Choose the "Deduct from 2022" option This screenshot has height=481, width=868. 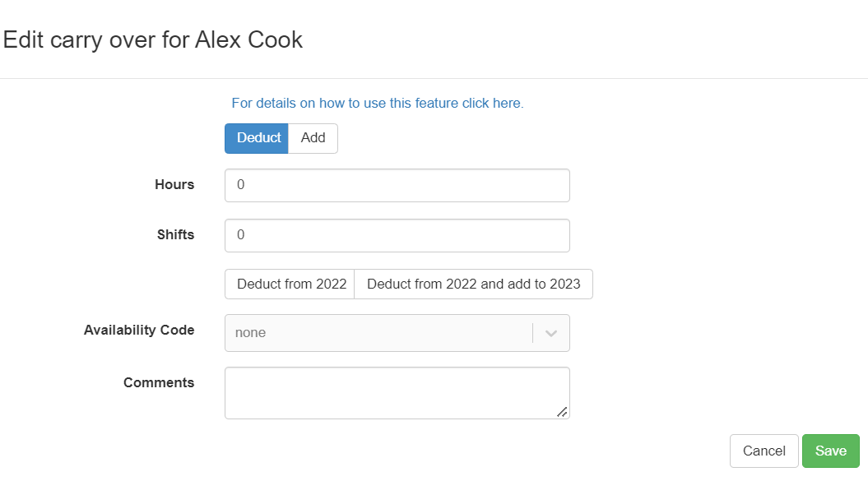[x=290, y=284]
